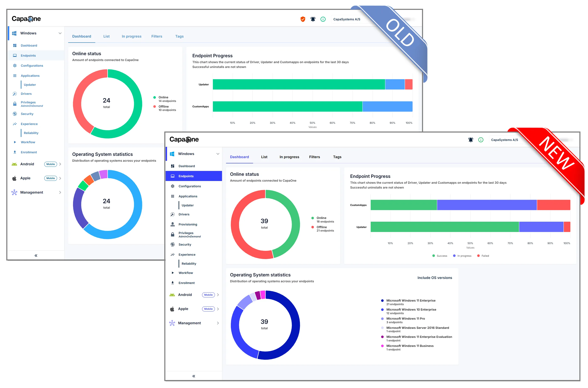Expand the Android section chevron in the NEW window

click(x=218, y=295)
